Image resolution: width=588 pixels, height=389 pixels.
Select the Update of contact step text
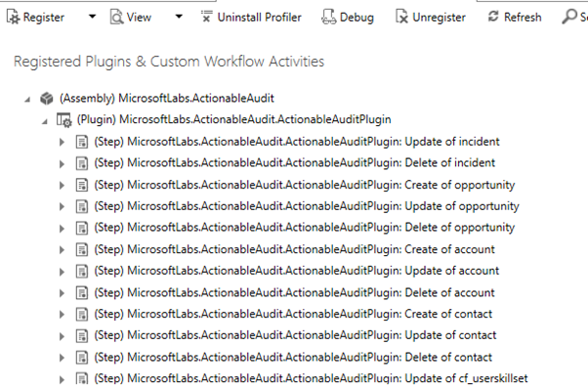(x=295, y=335)
